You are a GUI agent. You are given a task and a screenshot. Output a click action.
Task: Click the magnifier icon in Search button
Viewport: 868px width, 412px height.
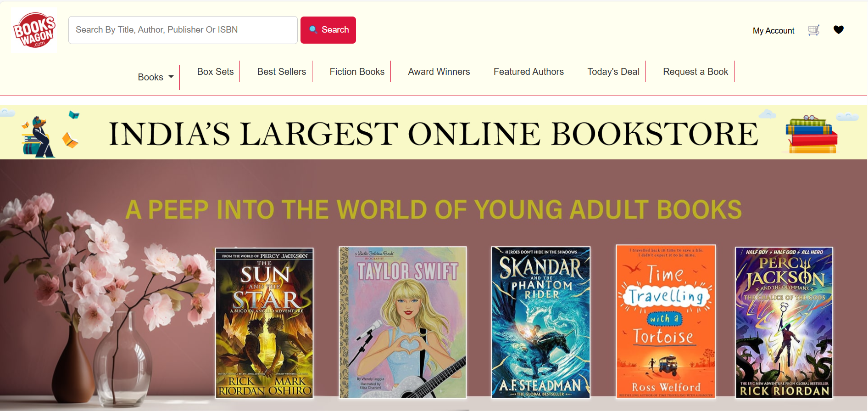point(313,30)
